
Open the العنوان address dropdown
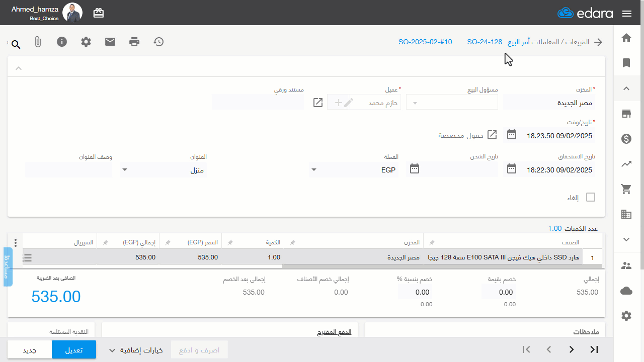(163, 170)
